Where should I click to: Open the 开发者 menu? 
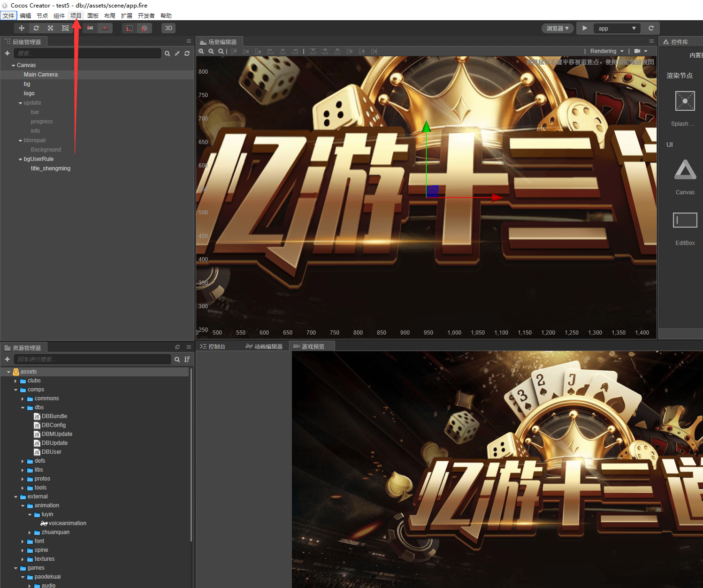(146, 15)
